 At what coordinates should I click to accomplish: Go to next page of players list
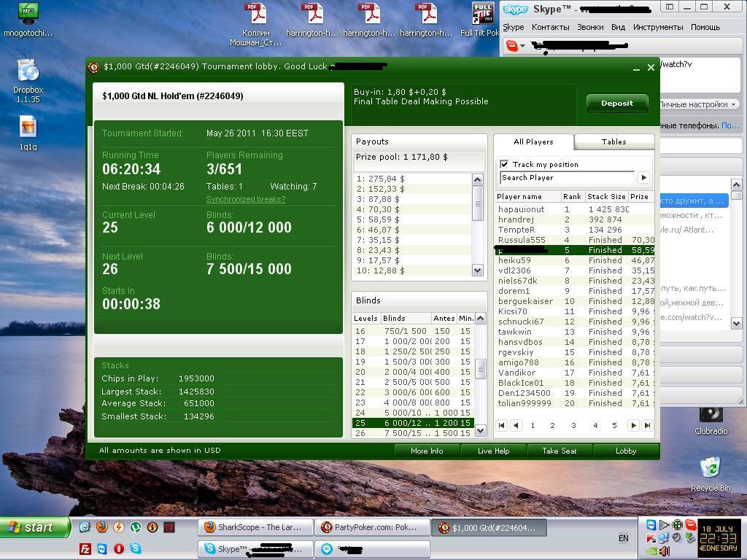coord(633,426)
